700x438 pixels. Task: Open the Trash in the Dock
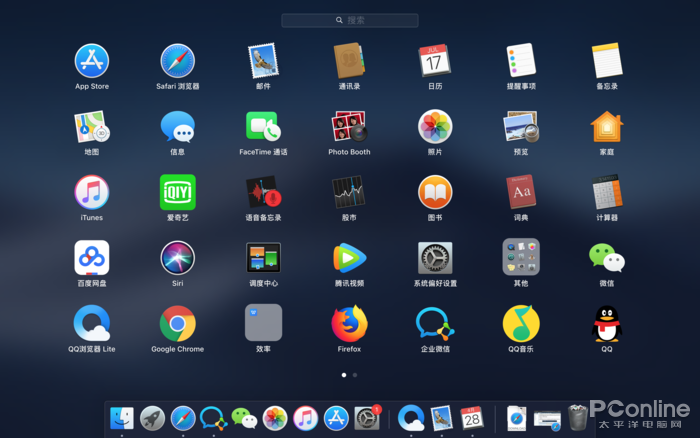pyautogui.click(x=578, y=417)
